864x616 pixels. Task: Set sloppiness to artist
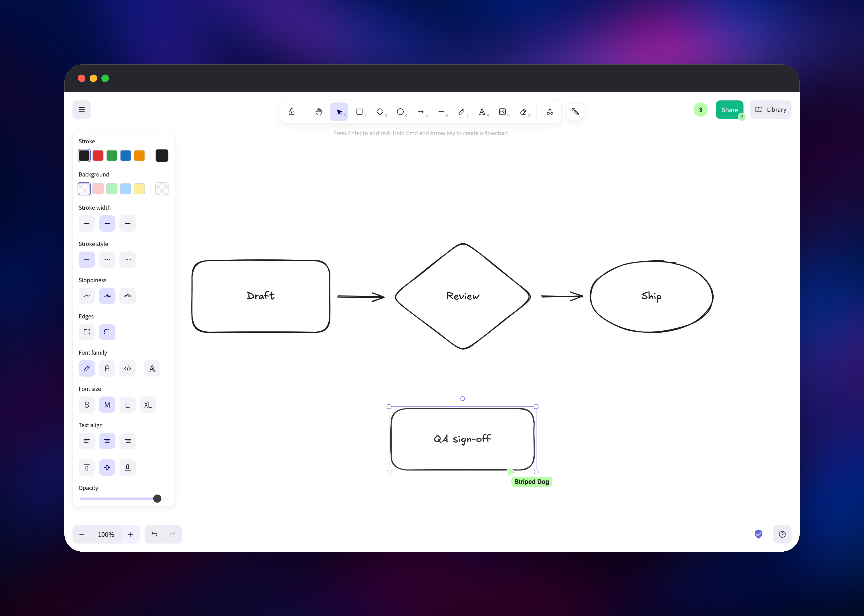[x=107, y=296]
